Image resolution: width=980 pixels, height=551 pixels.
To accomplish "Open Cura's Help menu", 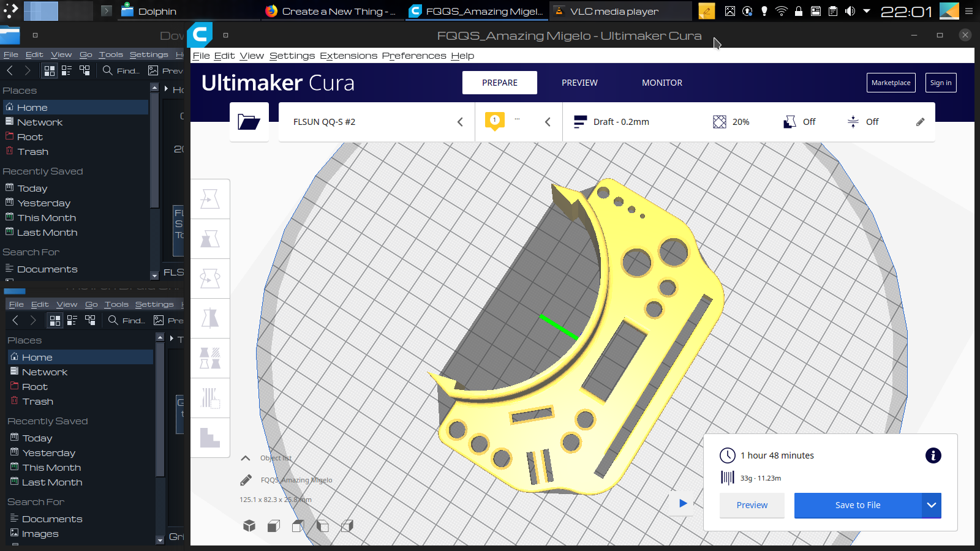I will [462, 56].
